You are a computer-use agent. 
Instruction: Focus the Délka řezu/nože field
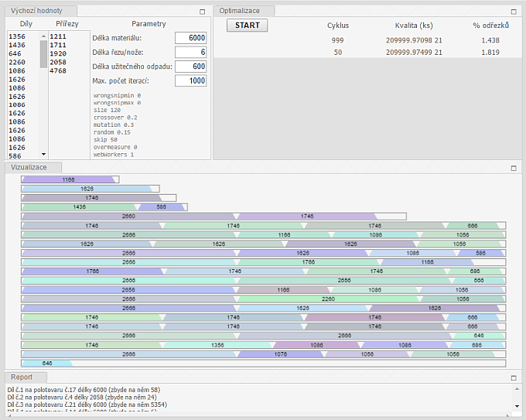(190, 52)
